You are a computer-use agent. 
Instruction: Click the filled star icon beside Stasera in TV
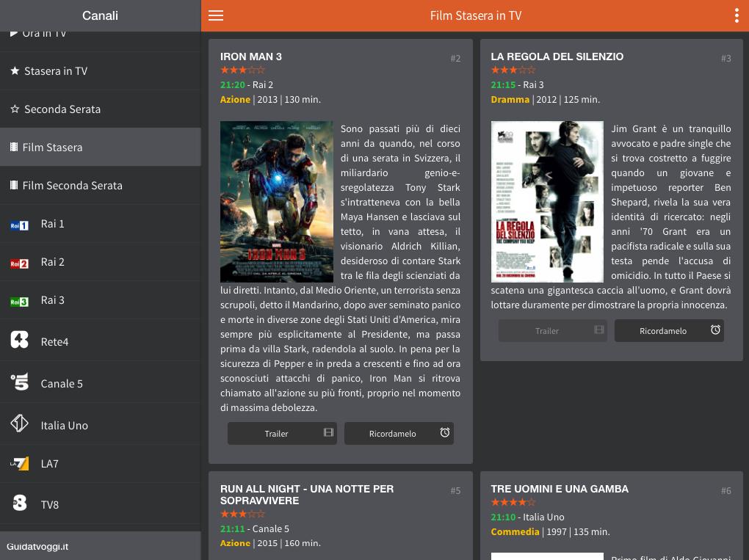point(15,70)
